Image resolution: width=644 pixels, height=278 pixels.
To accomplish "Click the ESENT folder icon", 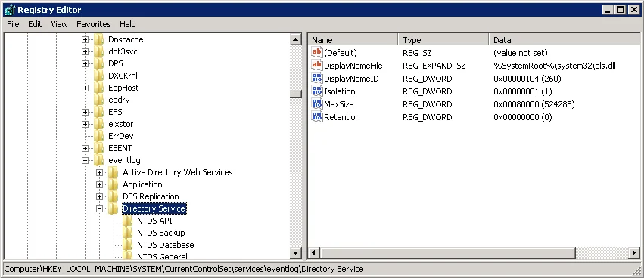I will (98, 148).
